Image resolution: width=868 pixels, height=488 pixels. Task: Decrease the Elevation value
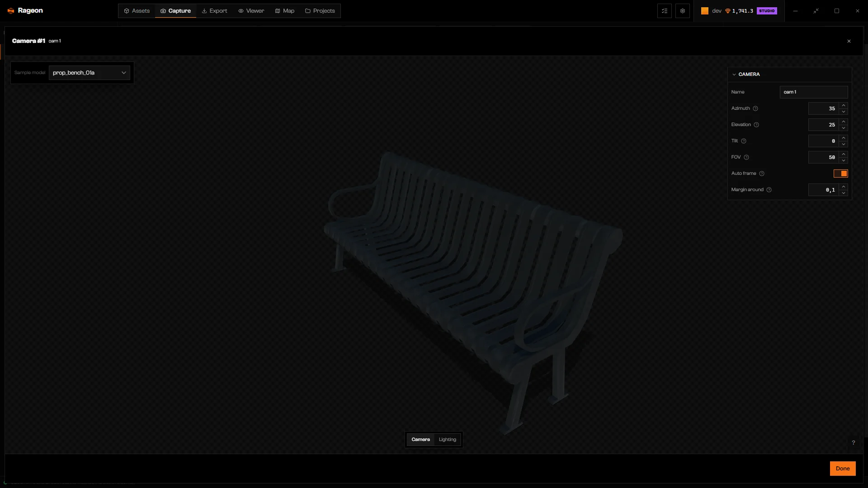click(843, 128)
